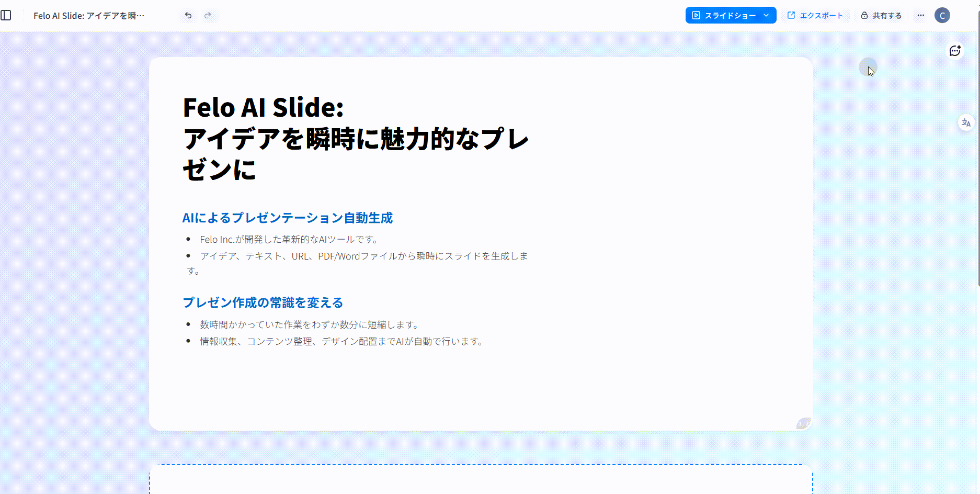Image resolution: width=980 pixels, height=494 pixels.
Task: Click the vertical scrollbar thumb
Action: pos(978,148)
